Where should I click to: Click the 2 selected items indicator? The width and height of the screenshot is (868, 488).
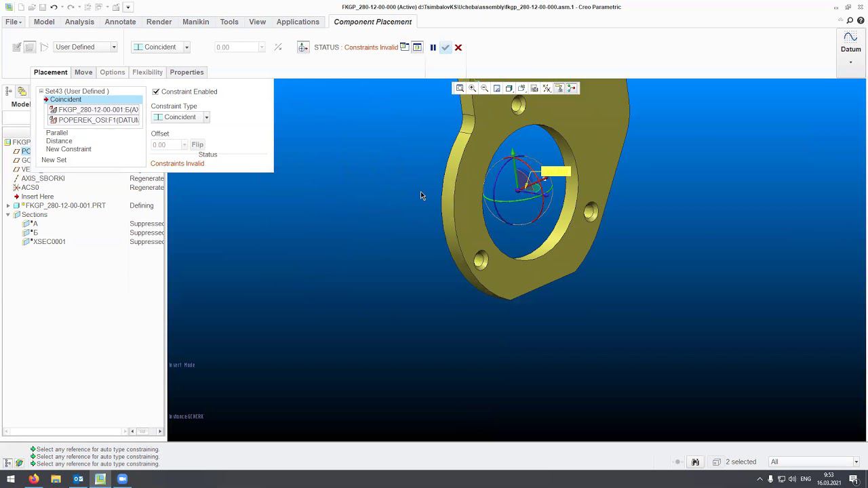(x=741, y=462)
